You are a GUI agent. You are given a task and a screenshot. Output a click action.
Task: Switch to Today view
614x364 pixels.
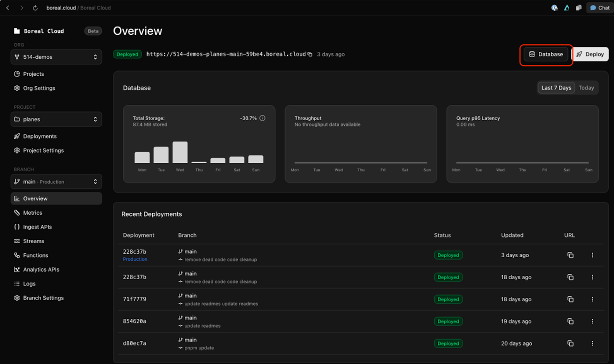click(586, 87)
